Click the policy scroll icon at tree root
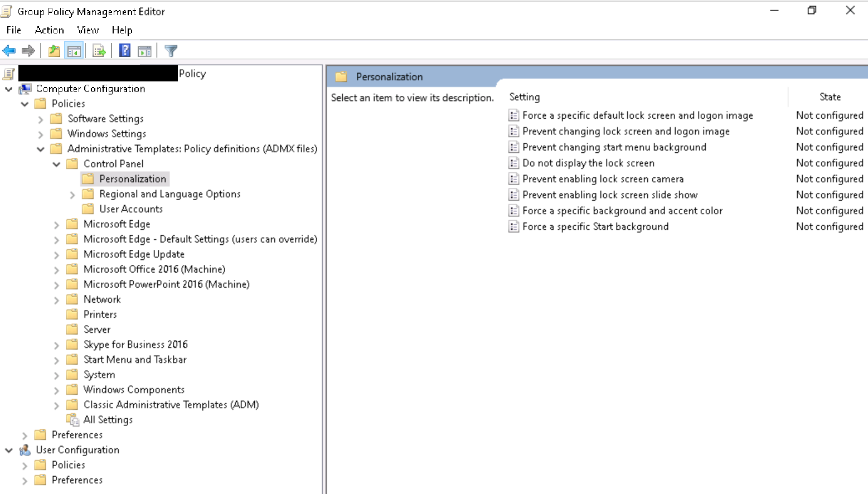The height and width of the screenshot is (494, 868). [x=9, y=74]
